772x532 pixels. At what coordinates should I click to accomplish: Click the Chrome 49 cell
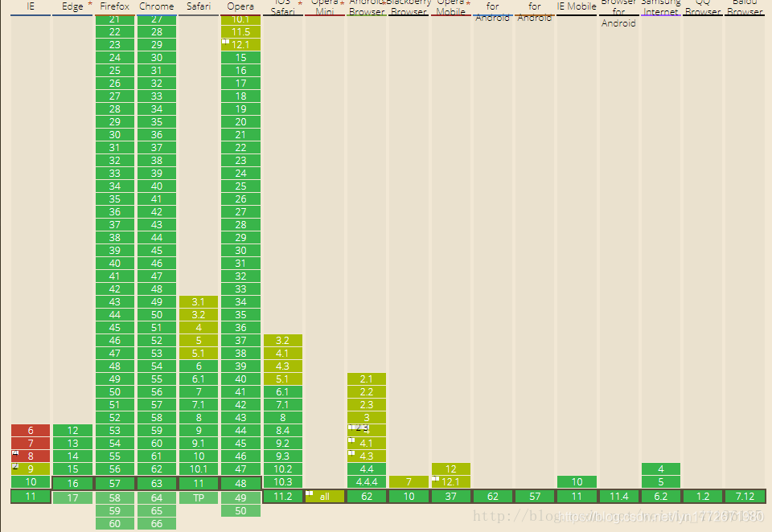pyautogui.click(x=157, y=301)
